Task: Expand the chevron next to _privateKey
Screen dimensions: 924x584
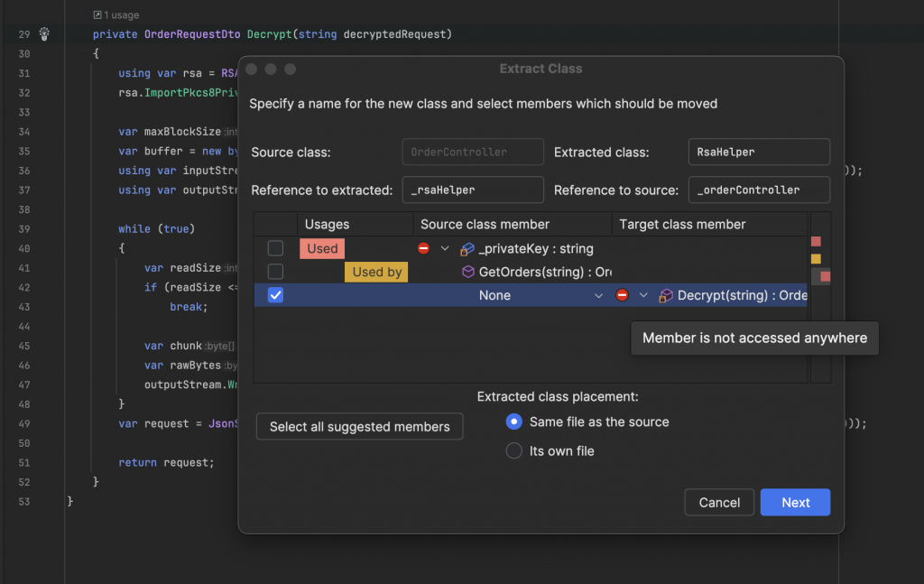Action: pos(444,248)
